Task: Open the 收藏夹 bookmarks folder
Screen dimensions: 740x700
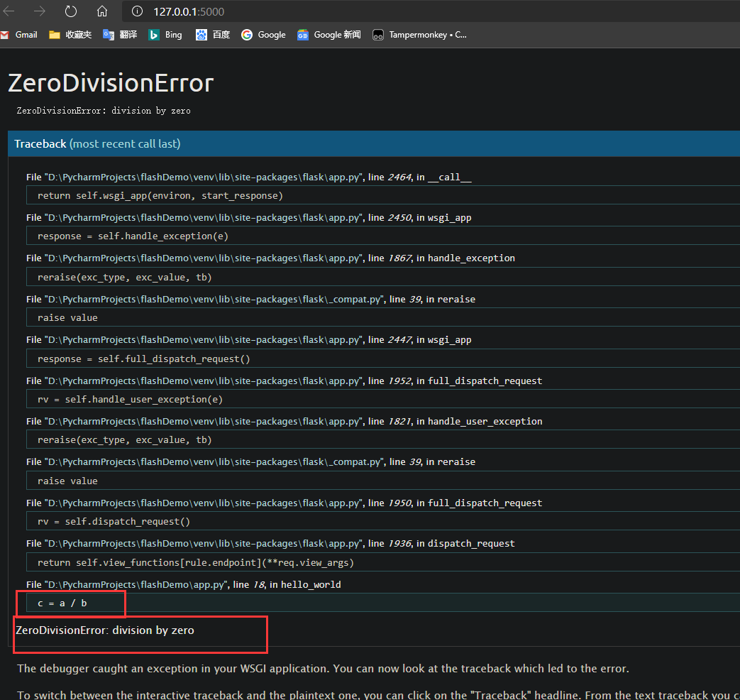Action: tap(69, 34)
